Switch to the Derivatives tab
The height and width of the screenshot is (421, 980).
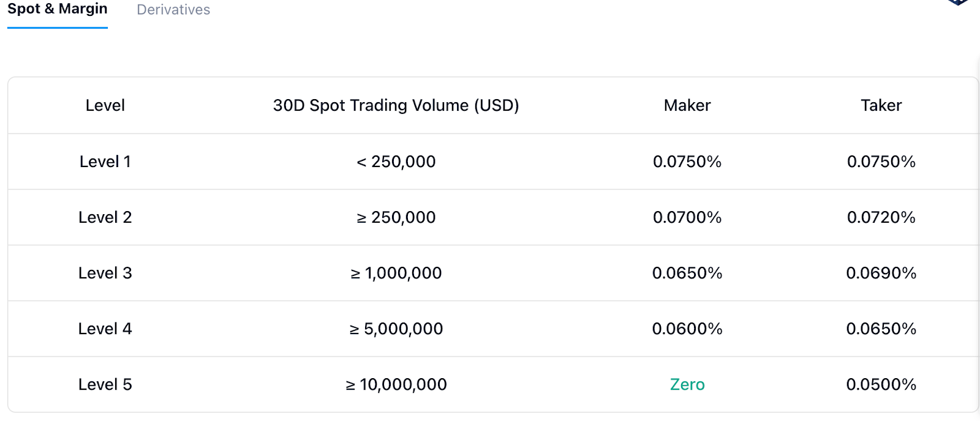coord(173,10)
